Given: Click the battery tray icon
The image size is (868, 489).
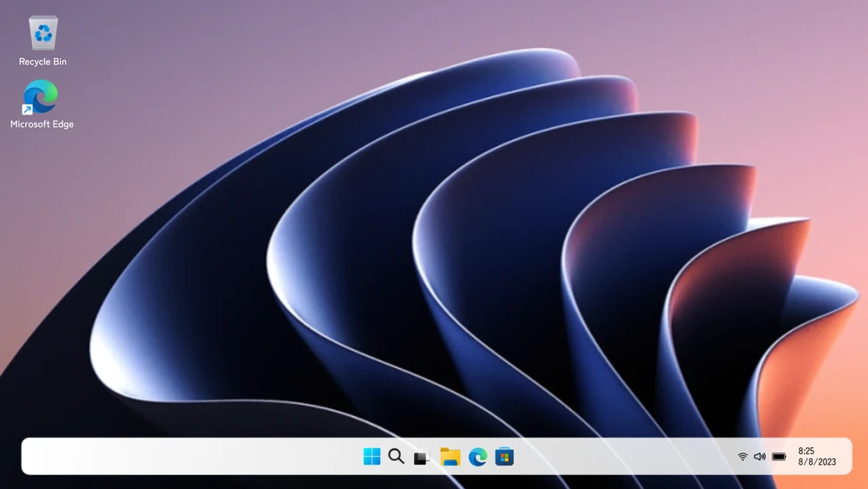Looking at the screenshot, I should (779, 457).
